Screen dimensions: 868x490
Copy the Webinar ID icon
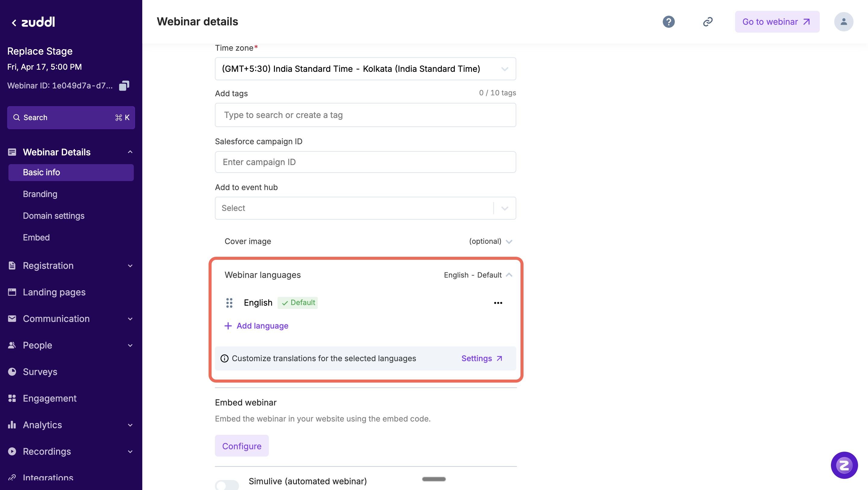pyautogui.click(x=124, y=86)
